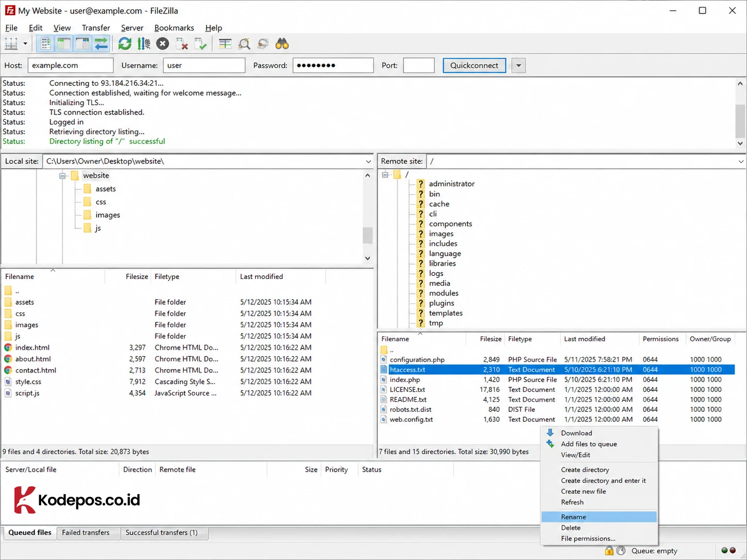Sort local files by Filename header
This screenshot has height=560, width=747.
point(53,276)
